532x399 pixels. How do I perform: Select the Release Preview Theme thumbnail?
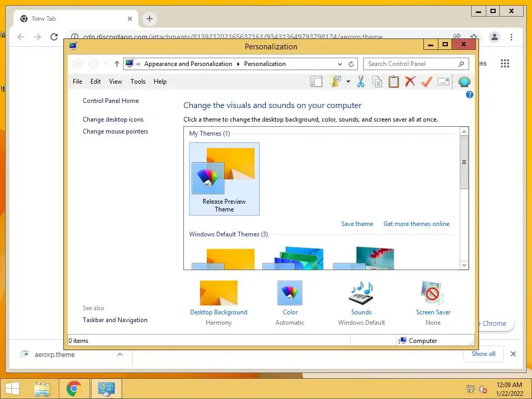click(x=224, y=179)
